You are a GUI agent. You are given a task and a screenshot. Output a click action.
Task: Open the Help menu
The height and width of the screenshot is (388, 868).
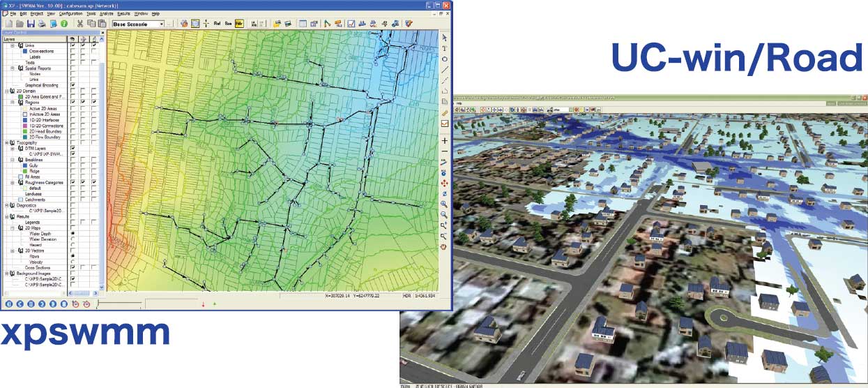pos(155,13)
